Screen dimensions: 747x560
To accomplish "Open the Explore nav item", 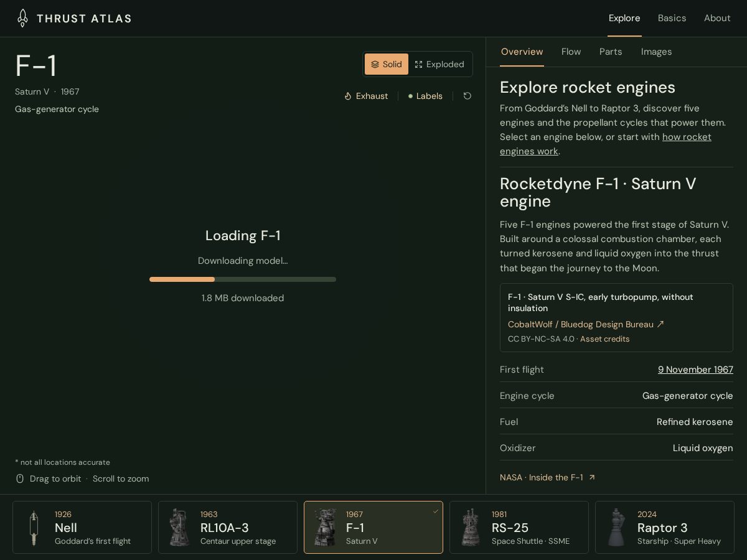I will pos(624,18).
